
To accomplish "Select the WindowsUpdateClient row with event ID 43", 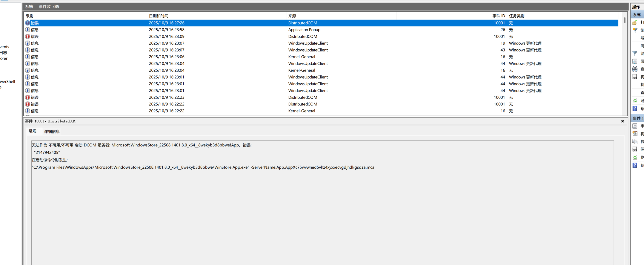I will [321, 50].
